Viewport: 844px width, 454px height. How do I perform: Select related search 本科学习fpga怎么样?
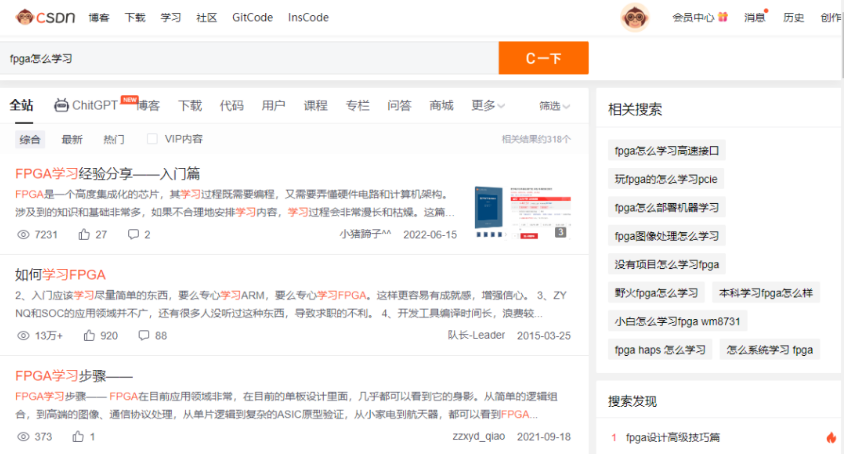765,293
